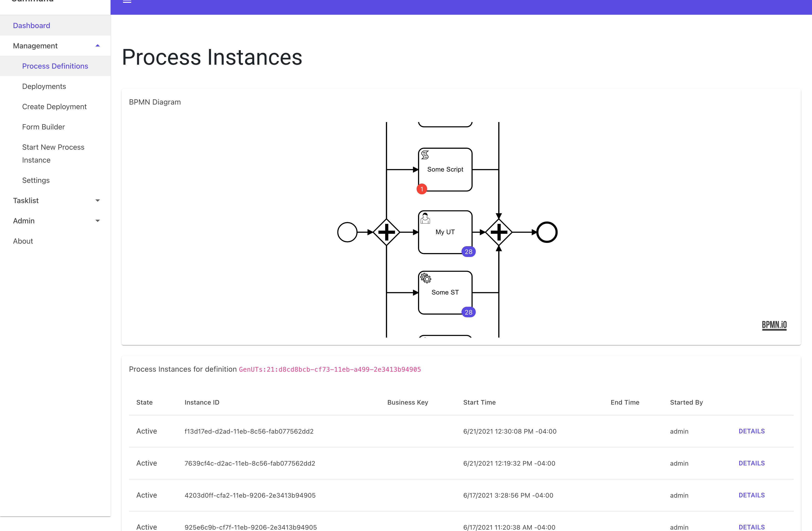Click the 28 badge on My UT task
The height and width of the screenshot is (531, 812).
tap(468, 252)
